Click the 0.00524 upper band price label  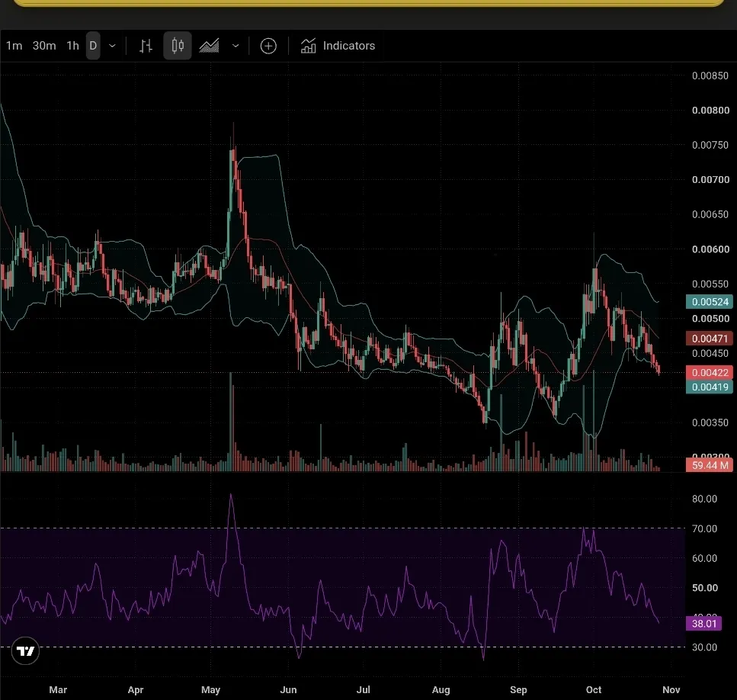(x=710, y=302)
